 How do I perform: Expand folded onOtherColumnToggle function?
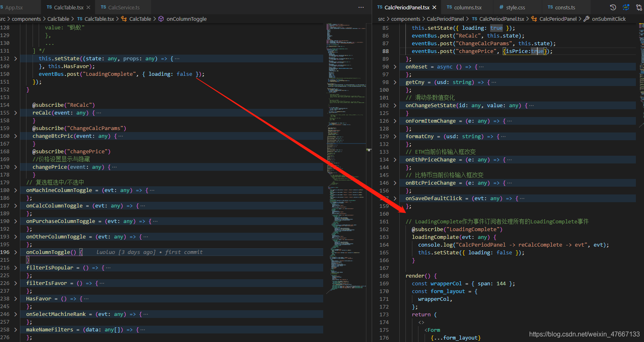tap(15, 237)
